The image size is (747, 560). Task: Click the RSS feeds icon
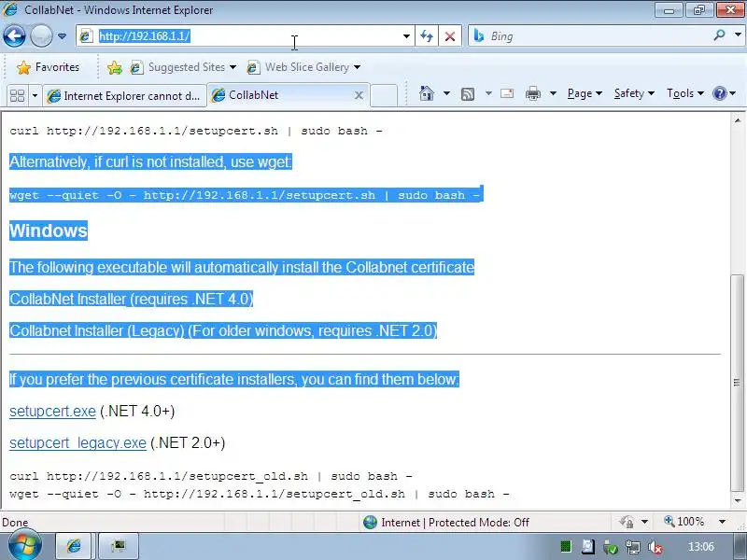[468, 94]
